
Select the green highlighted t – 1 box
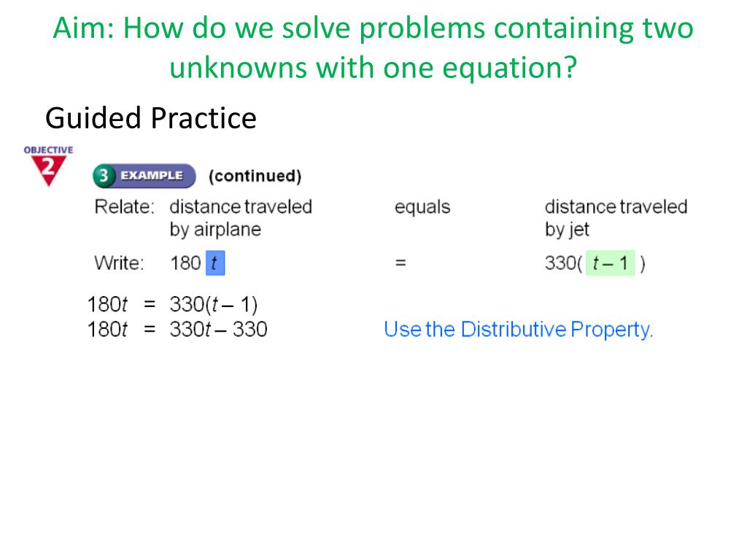tap(611, 262)
